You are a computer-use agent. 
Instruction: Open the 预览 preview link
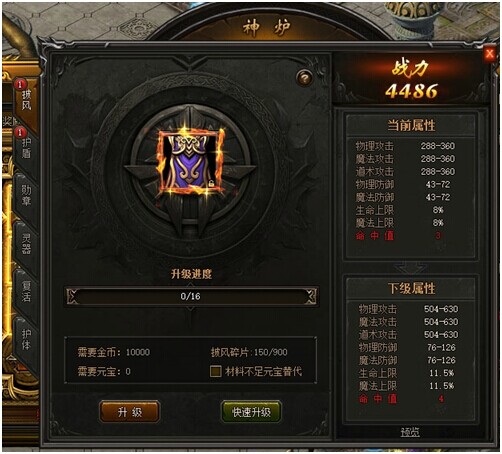tap(410, 432)
